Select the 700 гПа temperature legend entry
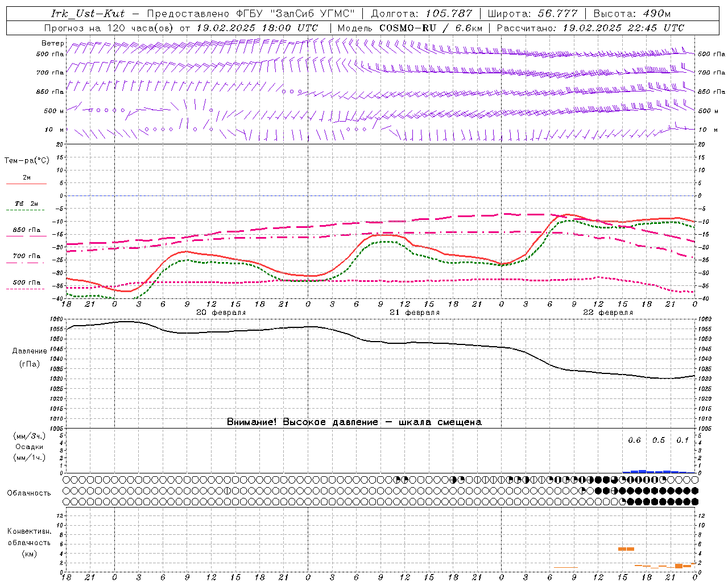This screenshot has width=728, height=582. pos(27,256)
